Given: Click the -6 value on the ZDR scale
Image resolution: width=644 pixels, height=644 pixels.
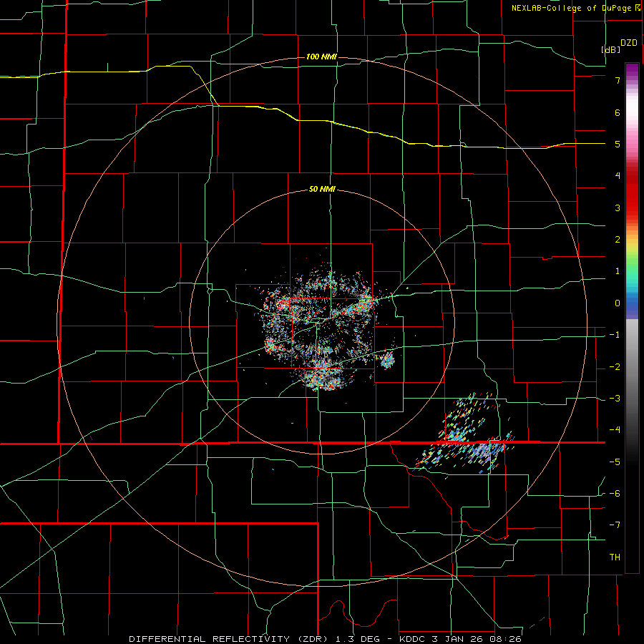Looking at the screenshot, I should [x=615, y=494].
